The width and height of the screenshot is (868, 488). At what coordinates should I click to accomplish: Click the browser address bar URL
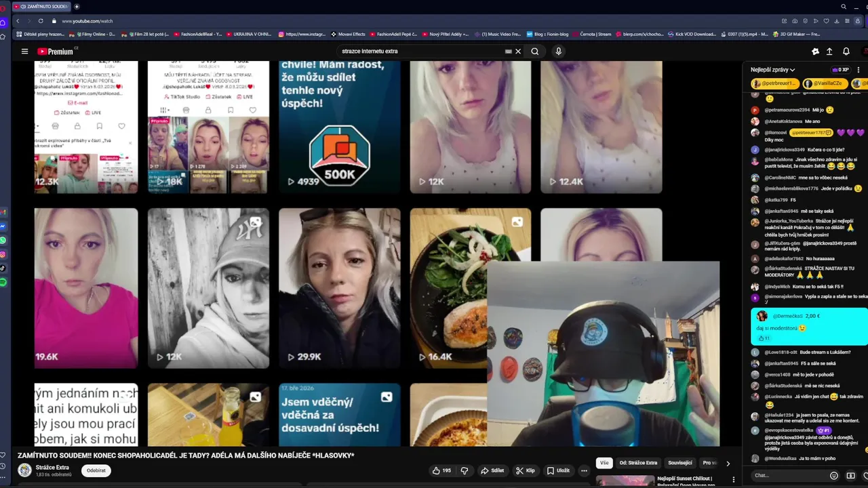[87, 21]
